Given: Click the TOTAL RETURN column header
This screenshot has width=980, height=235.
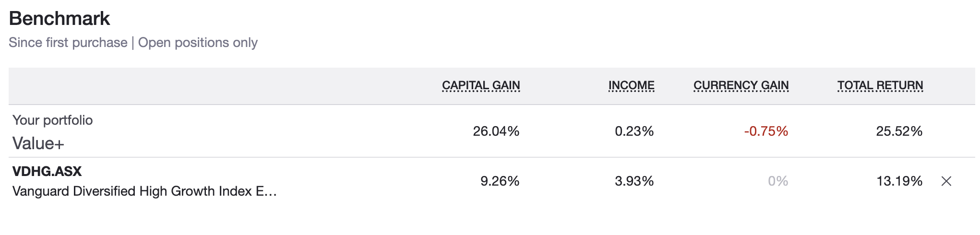Looking at the screenshot, I should point(880,85).
